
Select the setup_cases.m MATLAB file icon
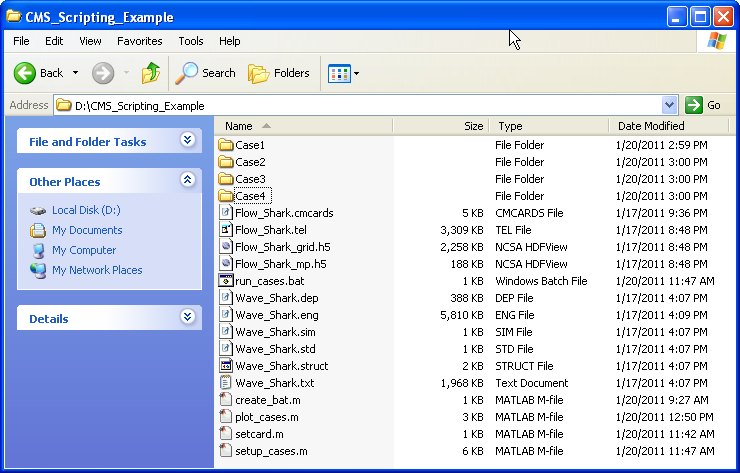point(226,450)
